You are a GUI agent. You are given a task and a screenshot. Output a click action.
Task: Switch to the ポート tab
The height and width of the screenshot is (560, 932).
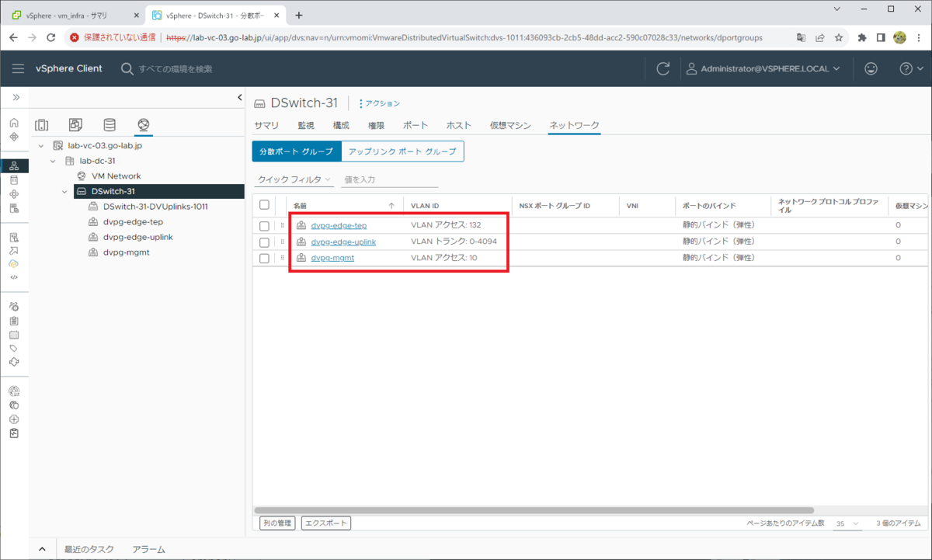pyautogui.click(x=416, y=125)
